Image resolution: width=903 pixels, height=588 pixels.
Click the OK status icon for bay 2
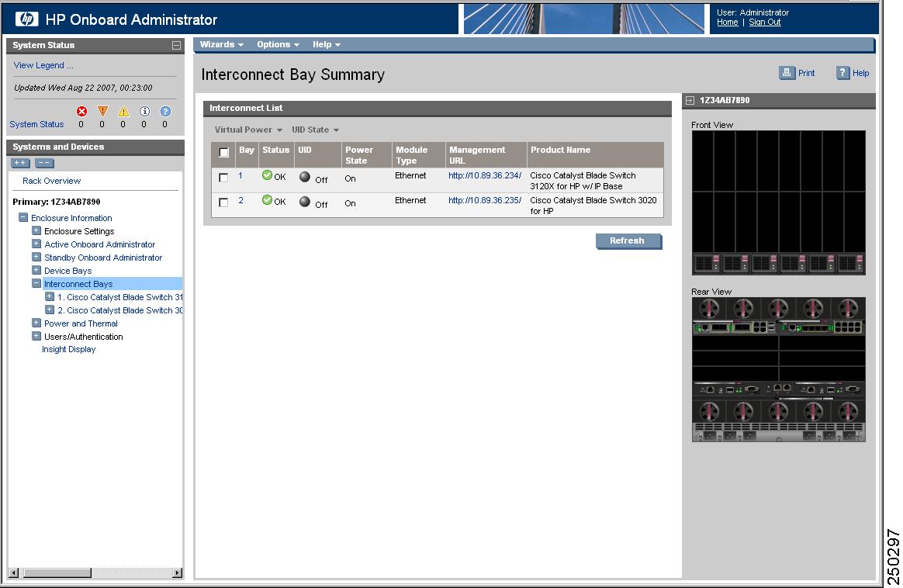(267, 200)
